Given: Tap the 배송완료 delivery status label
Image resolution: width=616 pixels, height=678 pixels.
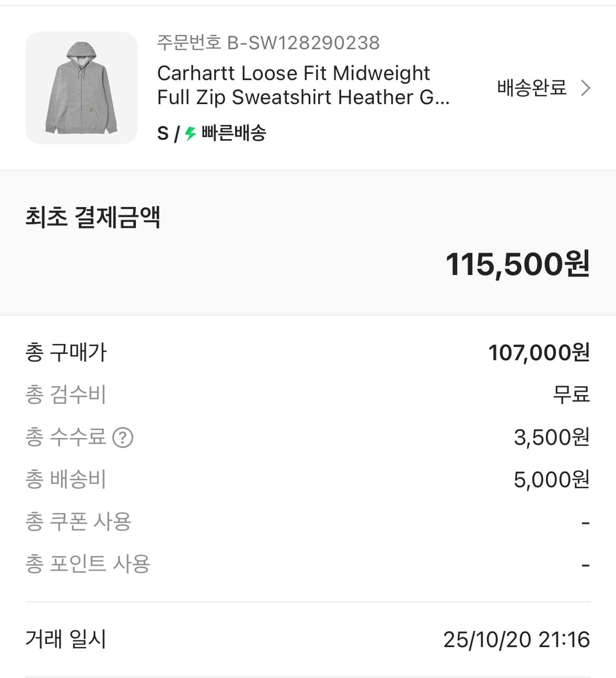Looking at the screenshot, I should tap(531, 88).
